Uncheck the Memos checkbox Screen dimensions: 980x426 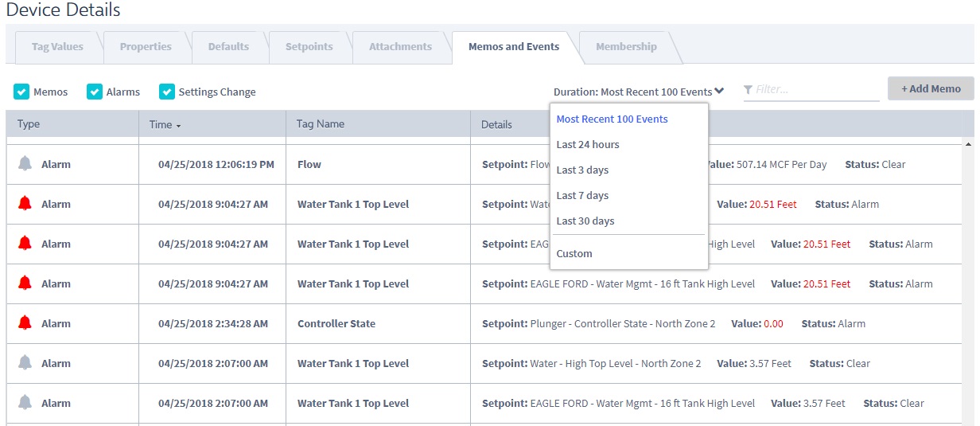coord(21,92)
